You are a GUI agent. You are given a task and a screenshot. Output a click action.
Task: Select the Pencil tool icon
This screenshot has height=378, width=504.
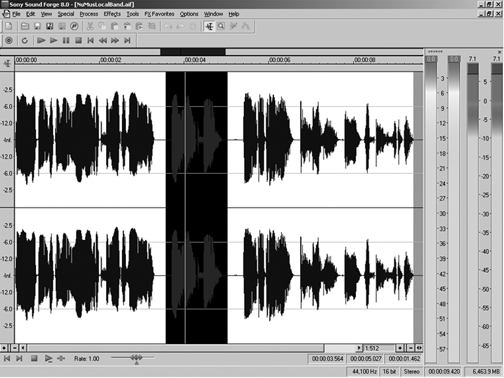click(x=233, y=26)
